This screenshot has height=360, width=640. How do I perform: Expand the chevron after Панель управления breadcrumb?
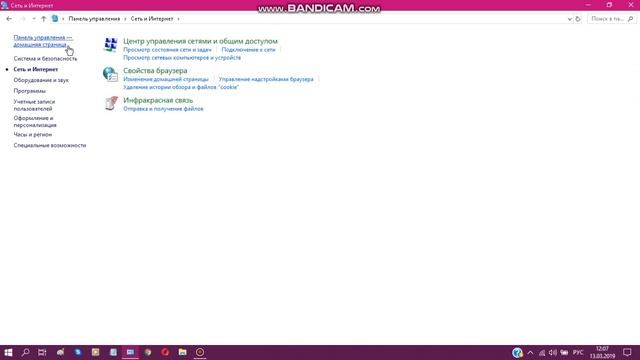coord(125,19)
